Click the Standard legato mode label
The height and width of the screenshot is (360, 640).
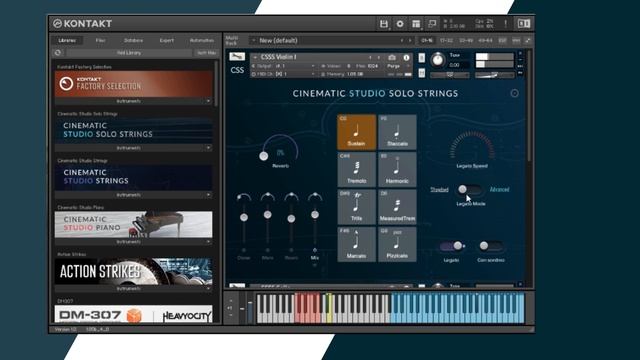[x=439, y=189]
